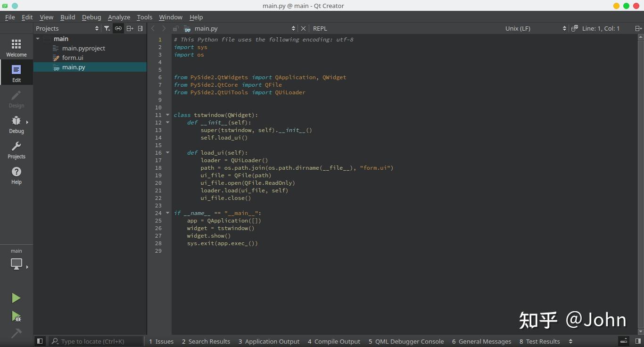This screenshot has width=644, height=347.
Task: Click the Build hammer icon
Action: 16,333
